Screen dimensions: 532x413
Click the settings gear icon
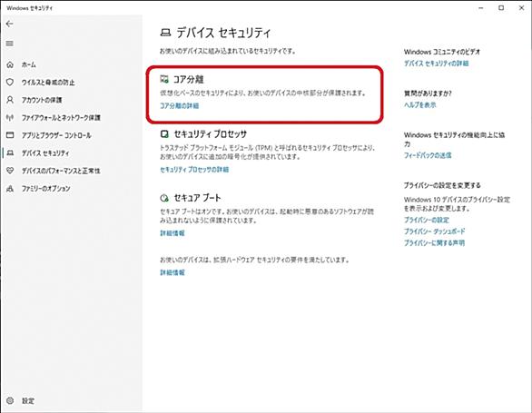(x=10, y=400)
